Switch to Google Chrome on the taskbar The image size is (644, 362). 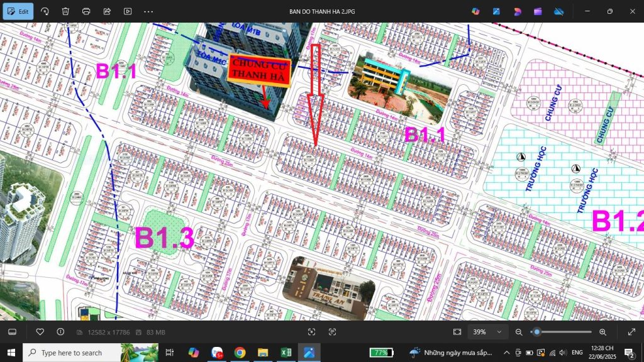[x=240, y=353]
